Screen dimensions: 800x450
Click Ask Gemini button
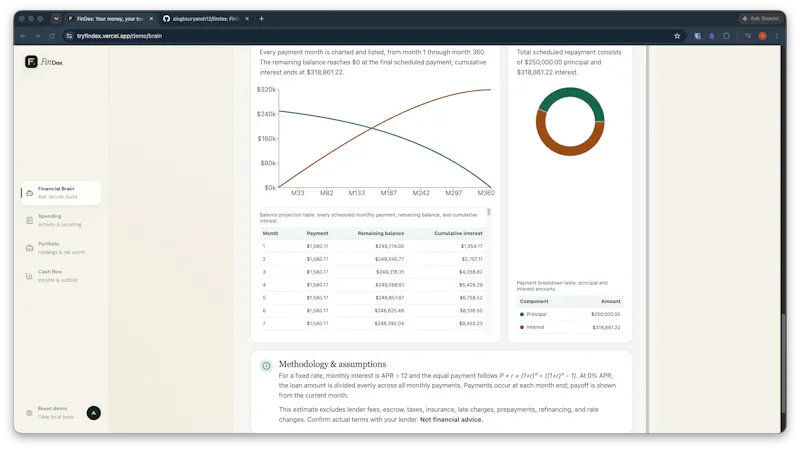[x=760, y=18]
